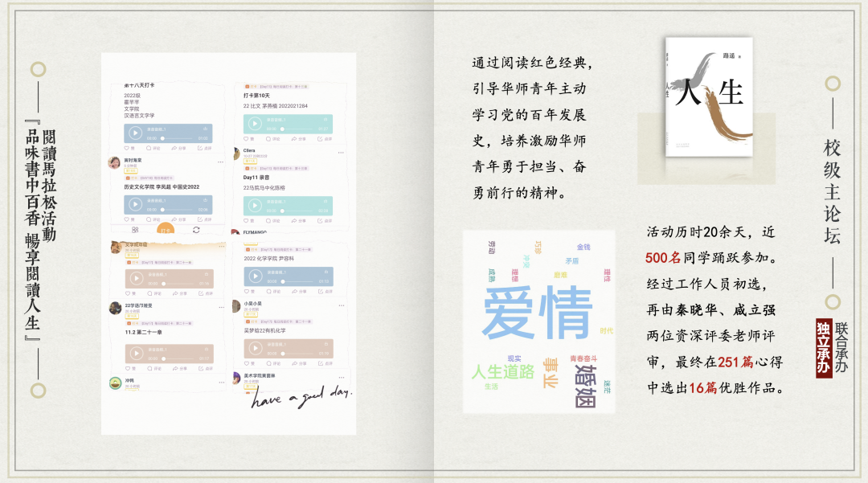
Task: Comment on the 11.2 第二十一章 post
Action: [x=154, y=368]
